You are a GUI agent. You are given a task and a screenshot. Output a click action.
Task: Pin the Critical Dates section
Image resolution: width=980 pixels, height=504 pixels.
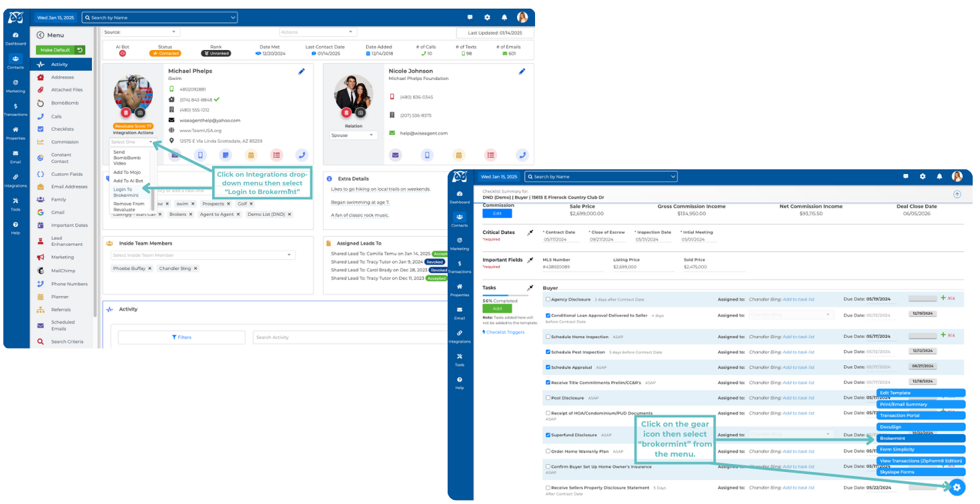coord(530,233)
